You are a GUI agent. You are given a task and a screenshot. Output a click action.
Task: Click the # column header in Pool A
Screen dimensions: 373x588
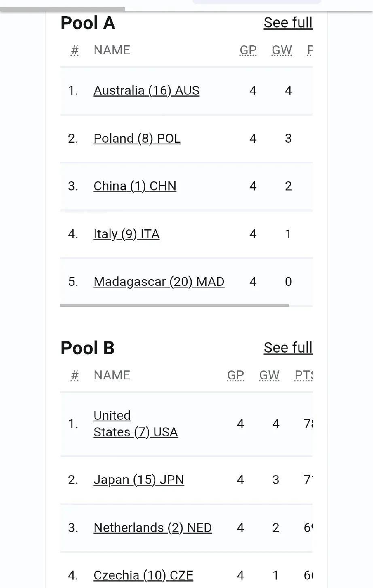74,50
